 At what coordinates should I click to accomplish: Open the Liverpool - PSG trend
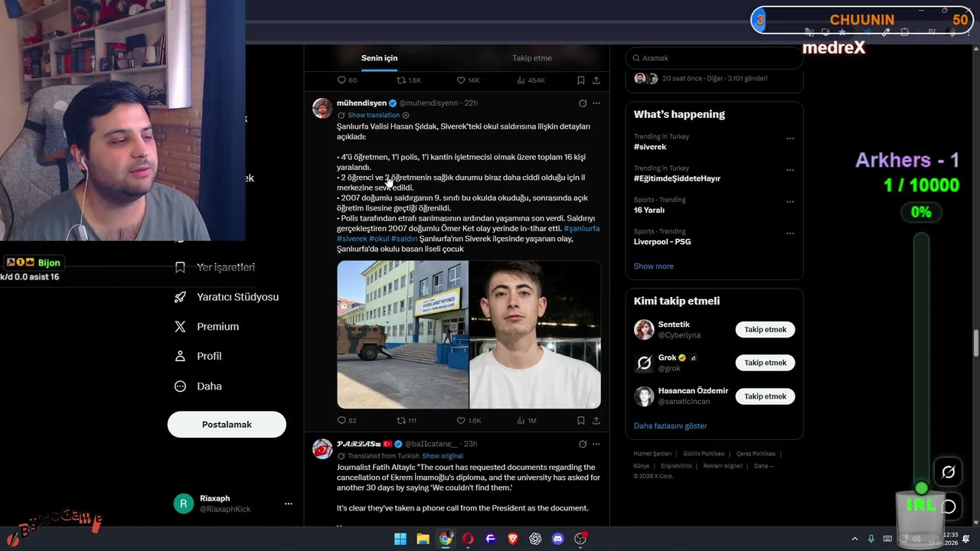click(661, 242)
